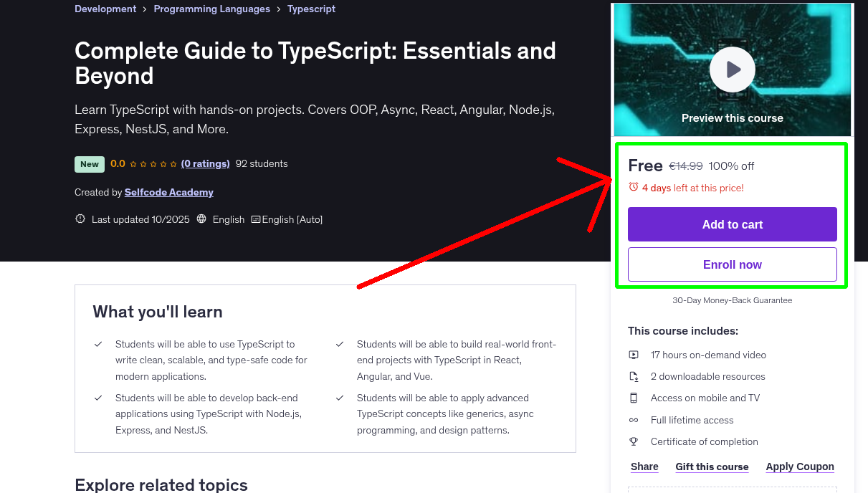Click the mobile and TV access icon
The width and height of the screenshot is (868, 493).
pos(634,398)
